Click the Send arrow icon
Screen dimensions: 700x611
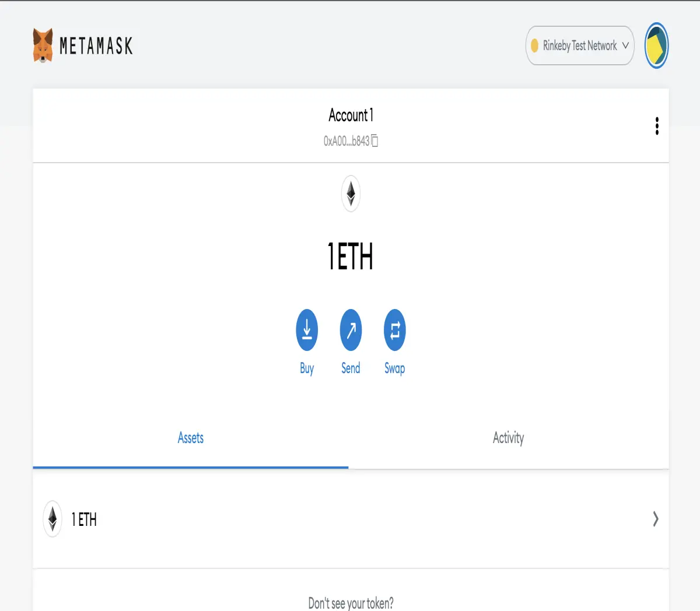351,330
